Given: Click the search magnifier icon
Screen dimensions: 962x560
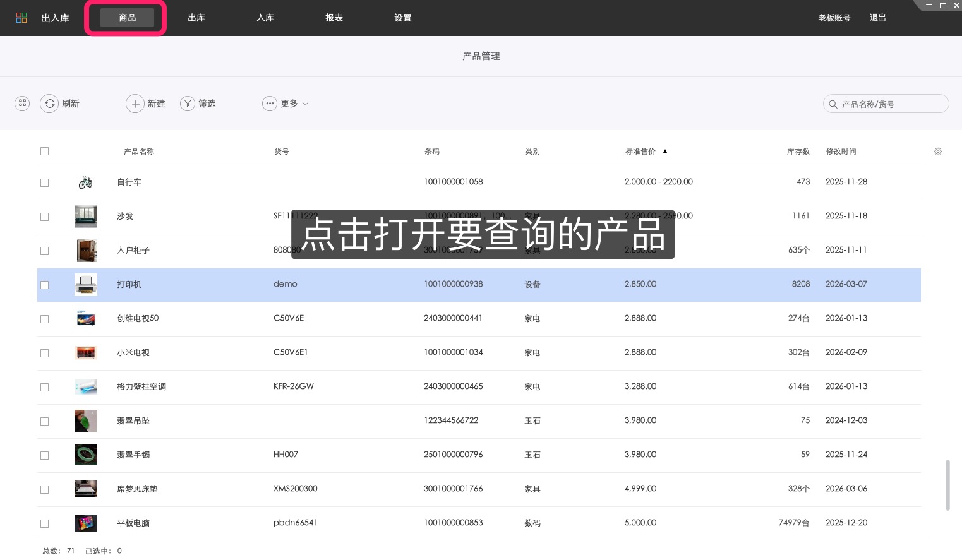Looking at the screenshot, I should [833, 104].
